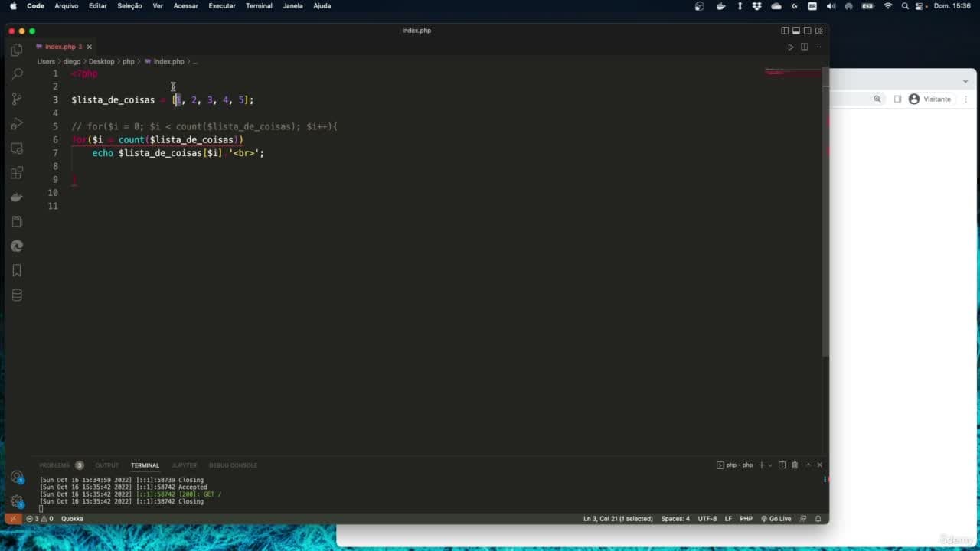Toggle the bottom panel layout icon

pyautogui.click(x=796, y=31)
